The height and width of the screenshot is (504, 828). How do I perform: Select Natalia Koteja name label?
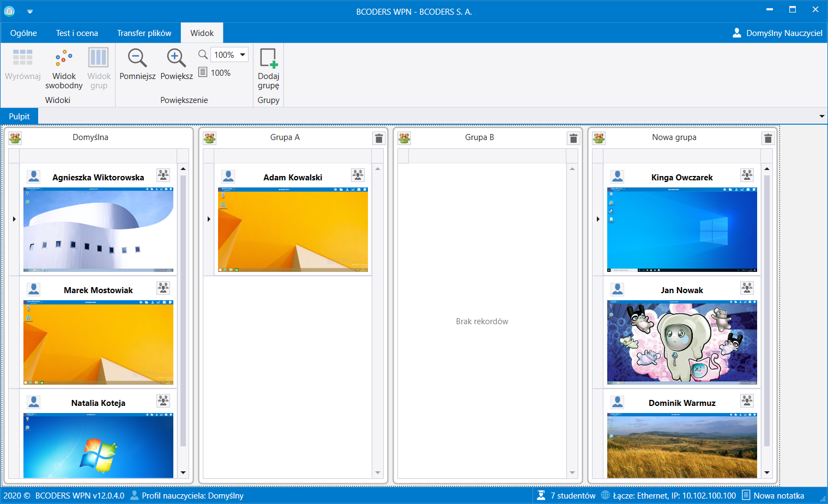[98, 403]
